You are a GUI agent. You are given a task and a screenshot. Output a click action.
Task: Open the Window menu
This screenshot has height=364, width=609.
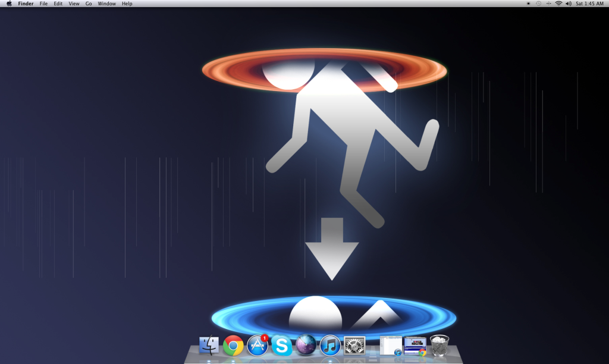(x=106, y=4)
